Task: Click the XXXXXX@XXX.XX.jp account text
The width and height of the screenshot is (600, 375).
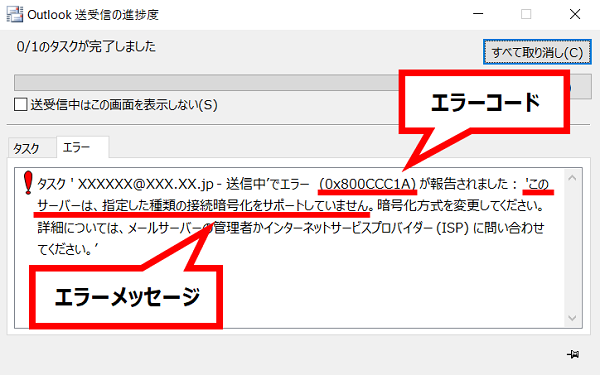Action: click(145, 184)
